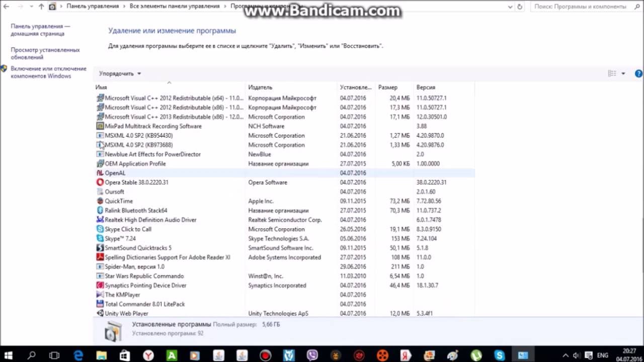Select Star Wars Republic Commando entry

pos(284,276)
